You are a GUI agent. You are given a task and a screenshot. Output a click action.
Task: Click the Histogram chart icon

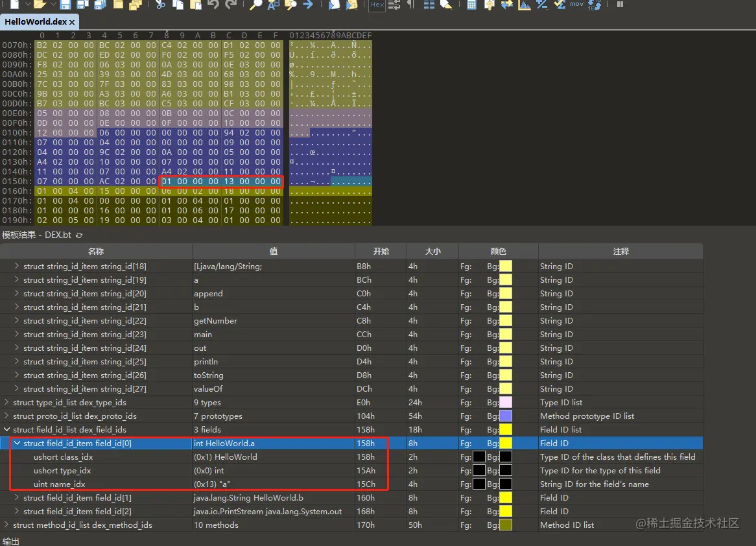pyautogui.click(x=524, y=5)
